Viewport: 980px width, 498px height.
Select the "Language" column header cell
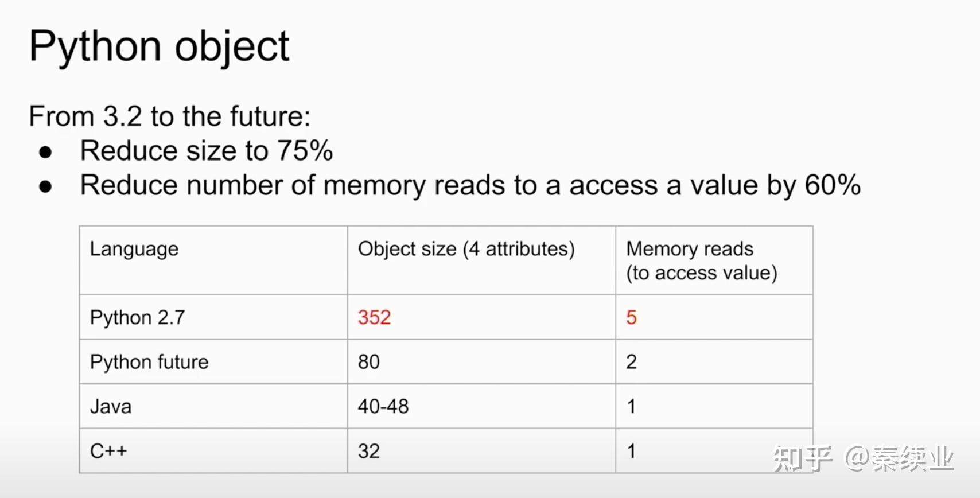(134, 249)
